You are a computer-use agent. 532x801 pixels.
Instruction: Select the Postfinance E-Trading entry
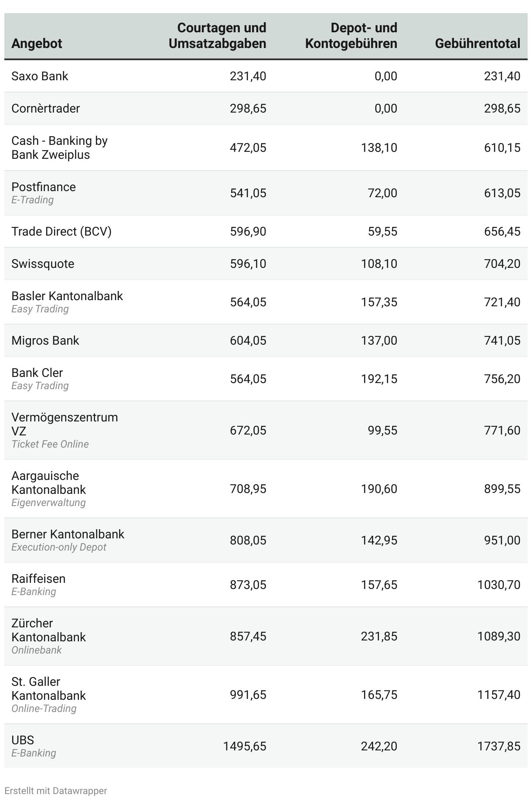(44, 192)
